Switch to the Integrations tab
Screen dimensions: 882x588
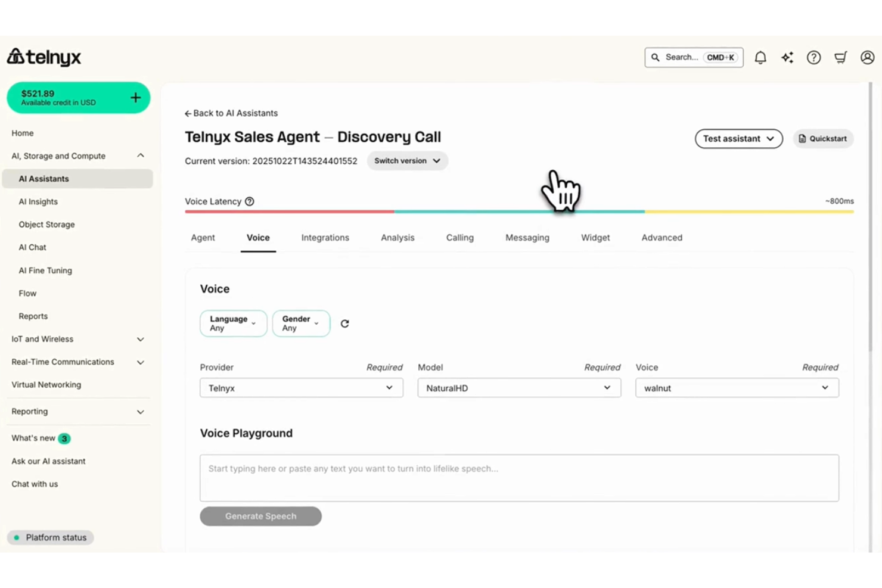pos(325,237)
